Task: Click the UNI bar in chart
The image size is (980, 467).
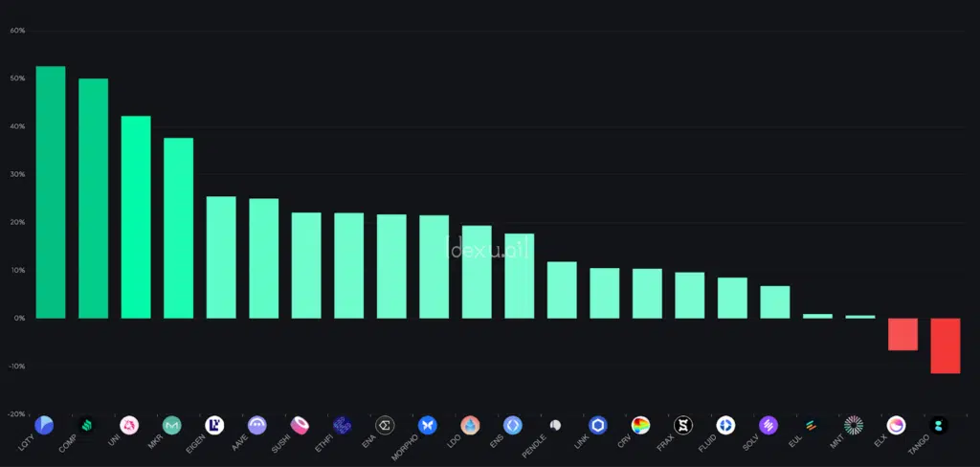Action: pos(136,217)
